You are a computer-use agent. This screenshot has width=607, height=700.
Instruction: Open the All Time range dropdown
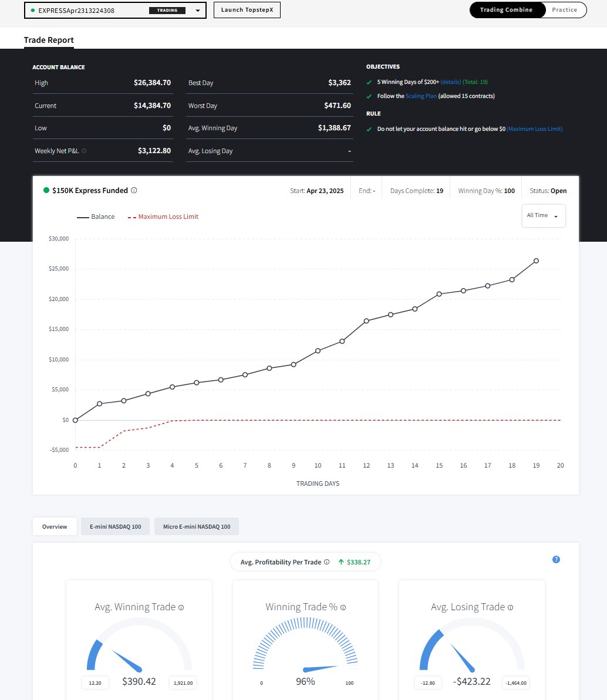click(544, 215)
